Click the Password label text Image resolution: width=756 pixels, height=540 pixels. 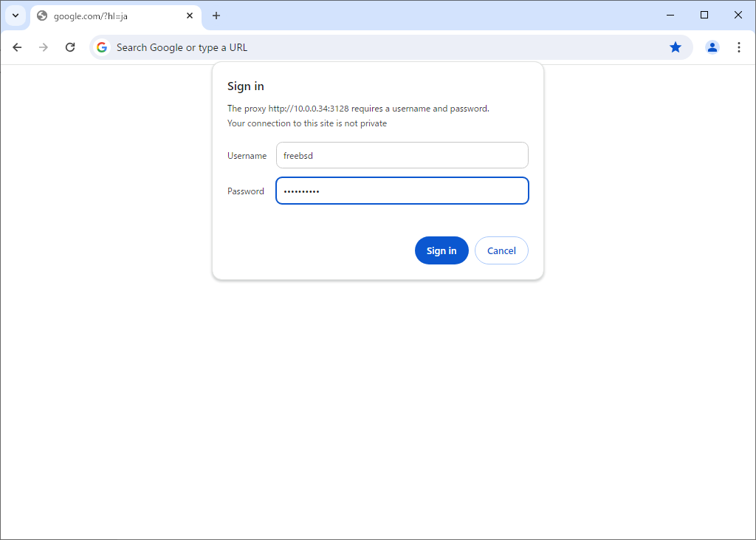click(x=245, y=191)
